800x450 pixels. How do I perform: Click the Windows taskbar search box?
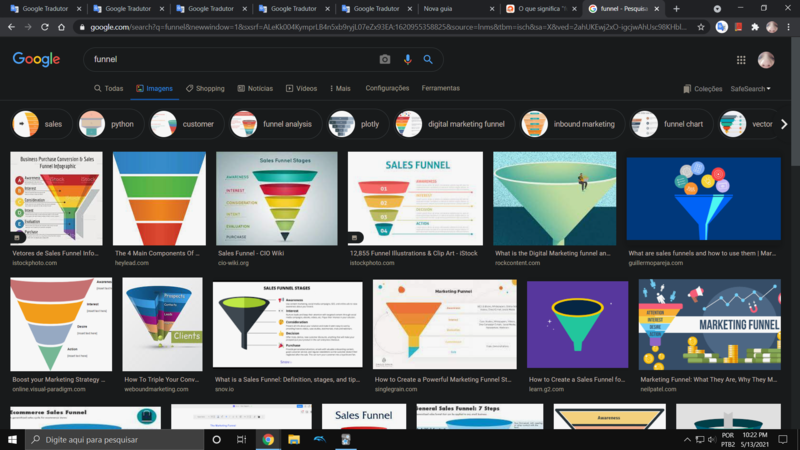tap(114, 439)
